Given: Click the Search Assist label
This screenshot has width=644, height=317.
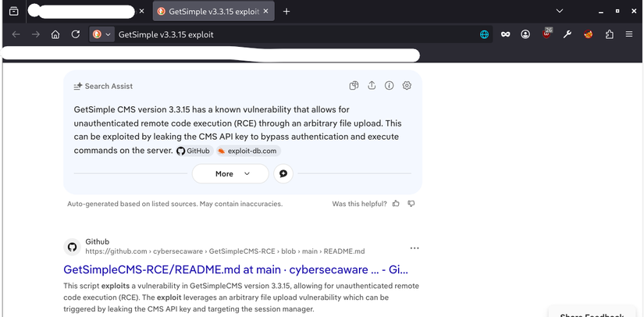Looking at the screenshot, I should pos(103,86).
